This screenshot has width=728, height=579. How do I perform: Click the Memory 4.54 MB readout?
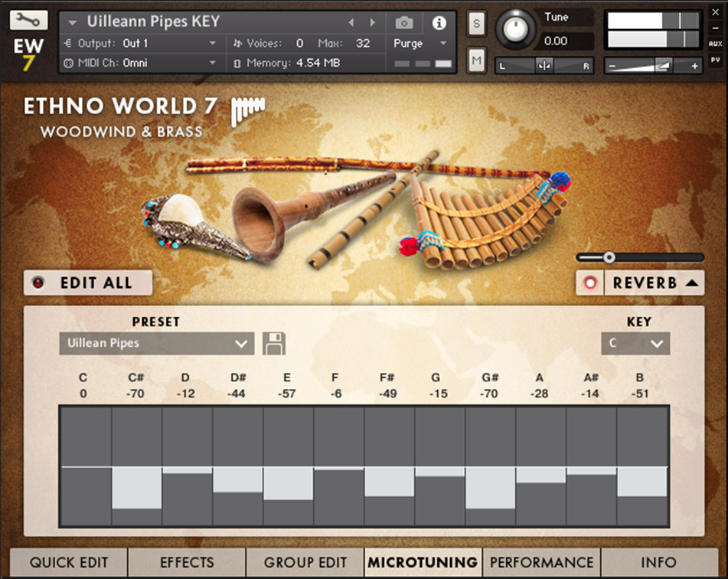[318, 63]
